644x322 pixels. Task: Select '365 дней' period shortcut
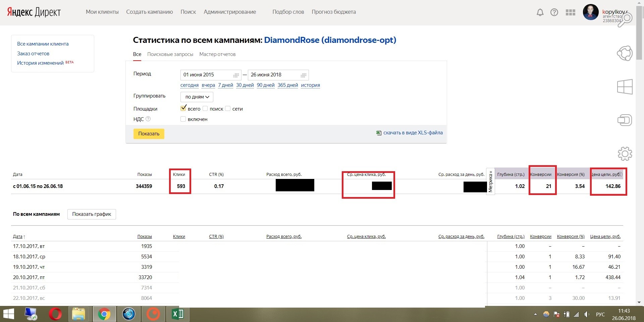288,85
